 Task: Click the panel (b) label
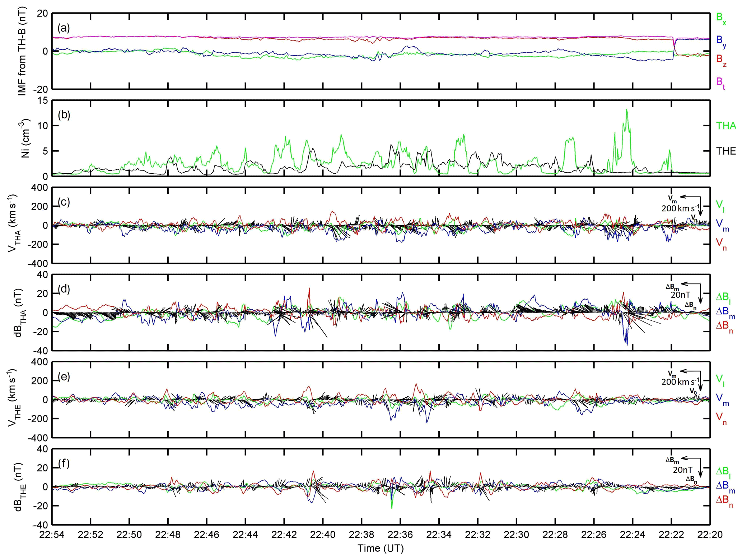64,115
